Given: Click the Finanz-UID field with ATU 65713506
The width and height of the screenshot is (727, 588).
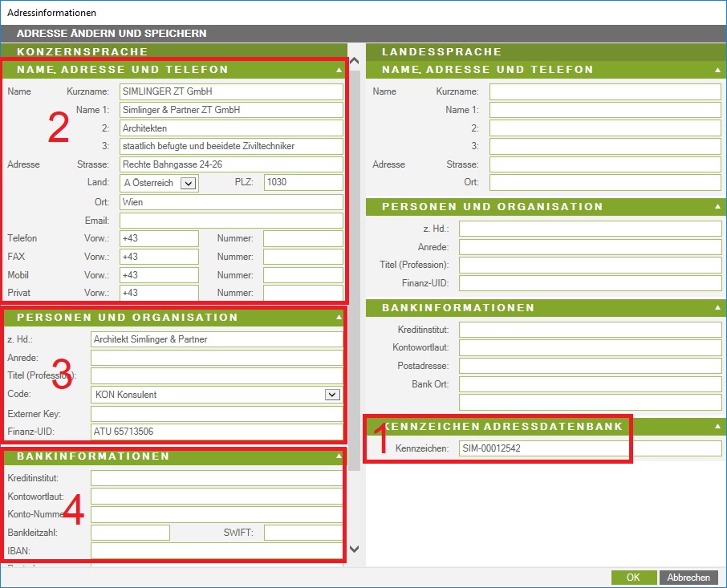Looking at the screenshot, I should [217, 432].
